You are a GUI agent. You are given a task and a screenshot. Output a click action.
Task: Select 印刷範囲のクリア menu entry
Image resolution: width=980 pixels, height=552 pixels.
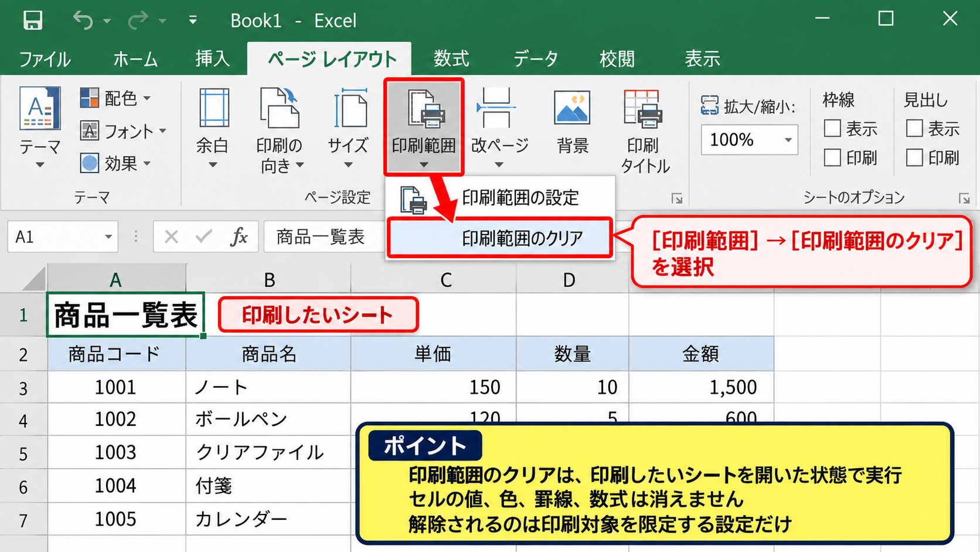(x=500, y=238)
